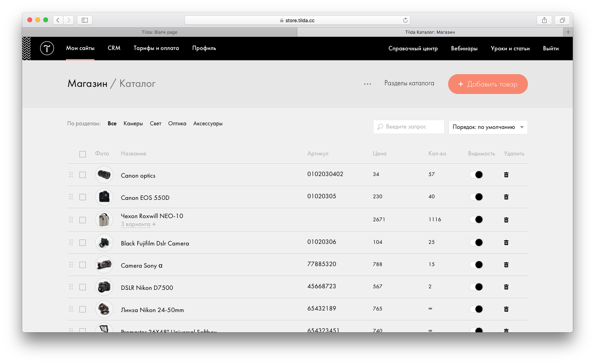Show the Safari sidebar
Image resolution: width=595 pixels, height=364 pixels.
(85, 20)
